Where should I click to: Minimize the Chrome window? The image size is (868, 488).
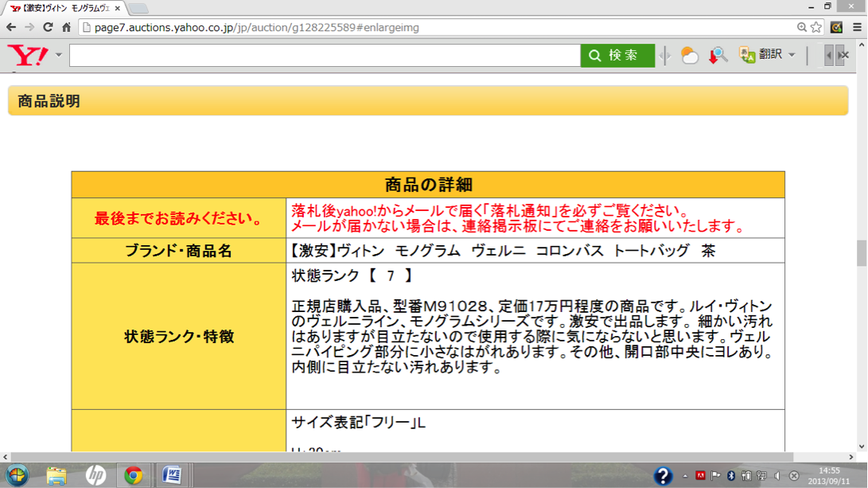pyautogui.click(x=811, y=6)
